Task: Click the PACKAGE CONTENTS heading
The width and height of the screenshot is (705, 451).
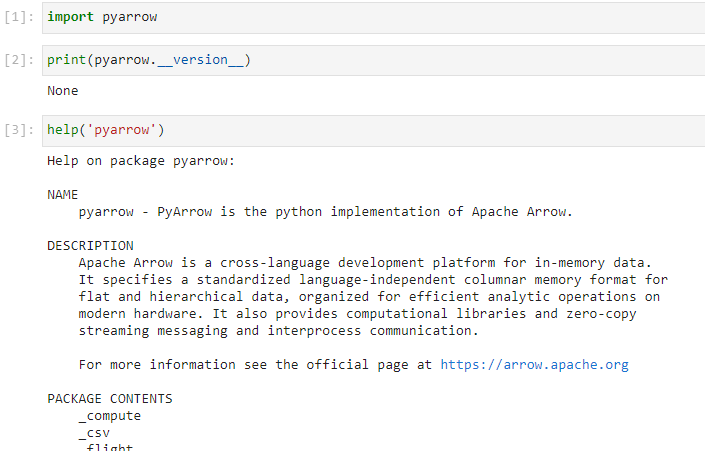Action: click(110, 398)
